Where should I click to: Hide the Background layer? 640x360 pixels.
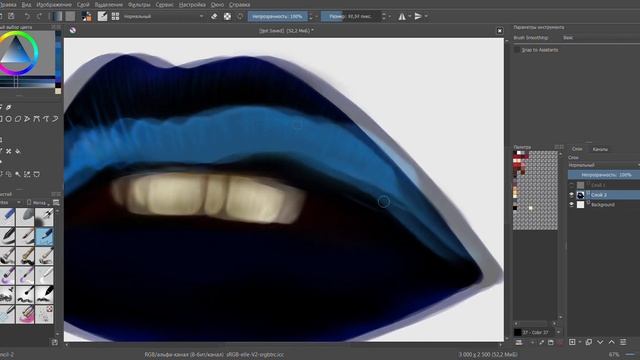click(x=571, y=204)
